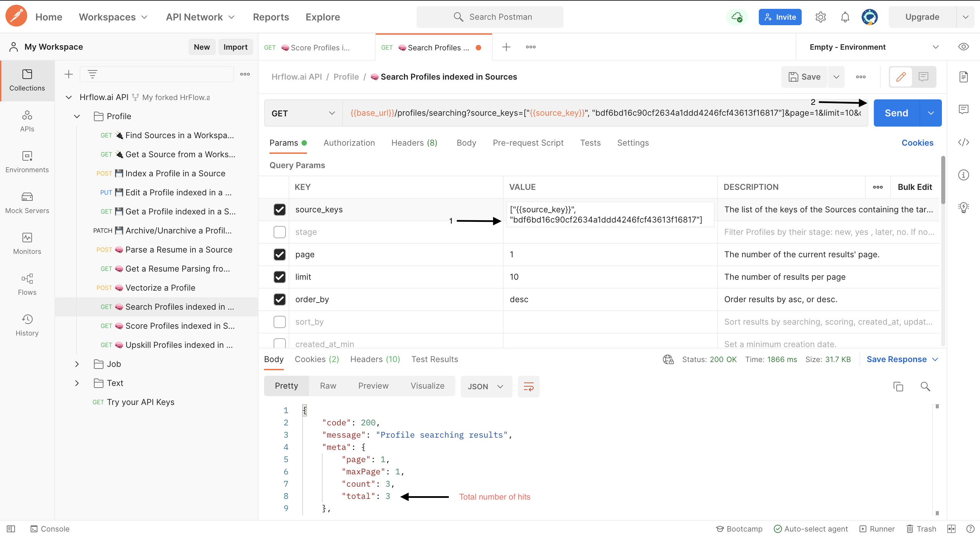Screen dimensions: 980x537
Task: Collapse the Profile folder
Action: (x=77, y=116)
